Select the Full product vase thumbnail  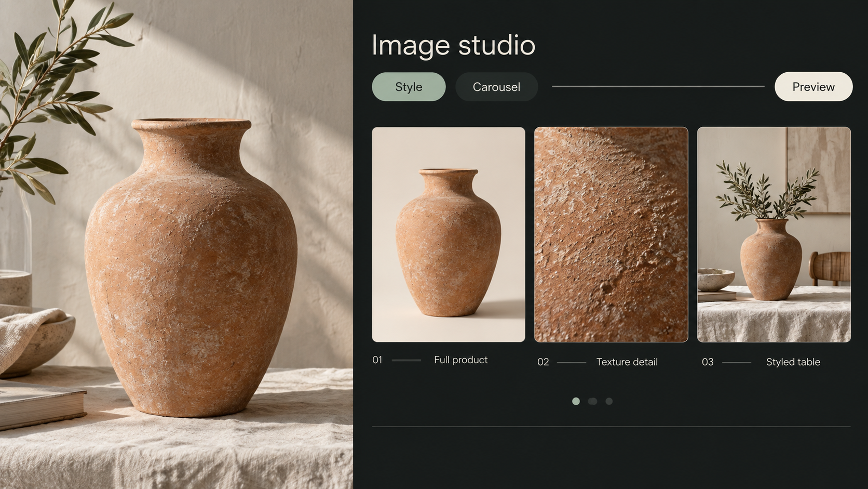pyautogui.click(x=449, y=234)
